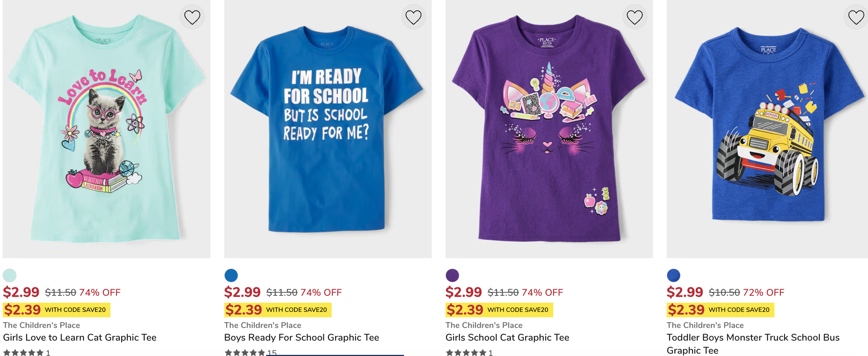Open Girls Love to Learn Cat Graphic Tee
This screenshot has height=356, width=868.
[80, 338]
